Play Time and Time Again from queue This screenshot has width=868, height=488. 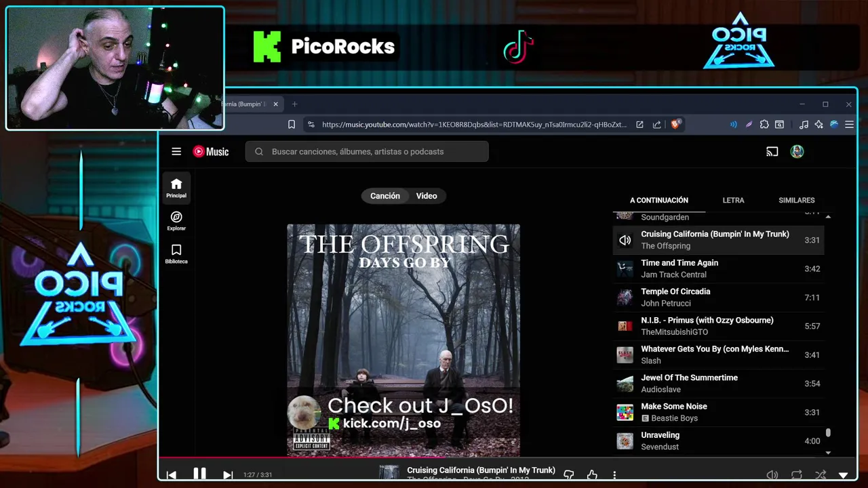(x=718, y=269)
